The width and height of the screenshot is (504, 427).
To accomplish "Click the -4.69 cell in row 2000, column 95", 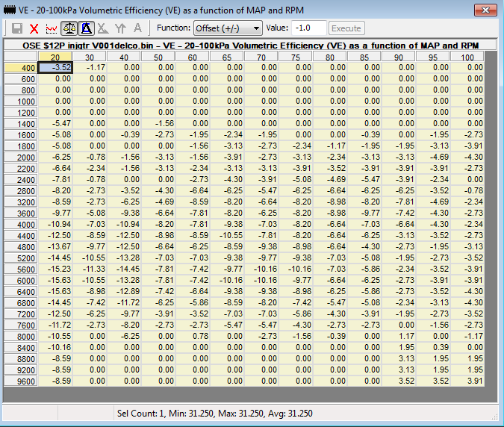I will pyautogui.click(x=433, y=157).
